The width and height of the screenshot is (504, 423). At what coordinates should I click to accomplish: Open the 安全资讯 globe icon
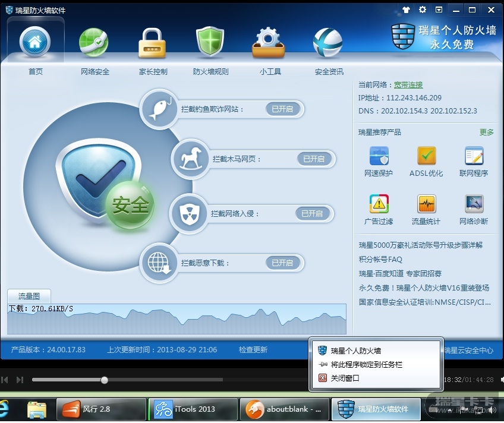327,43
